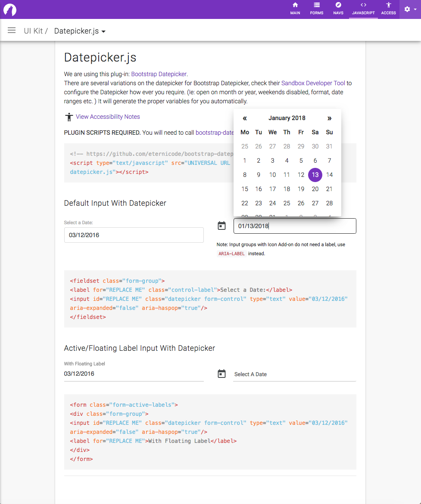Click the Default Input With Datepicker heading

115,203
